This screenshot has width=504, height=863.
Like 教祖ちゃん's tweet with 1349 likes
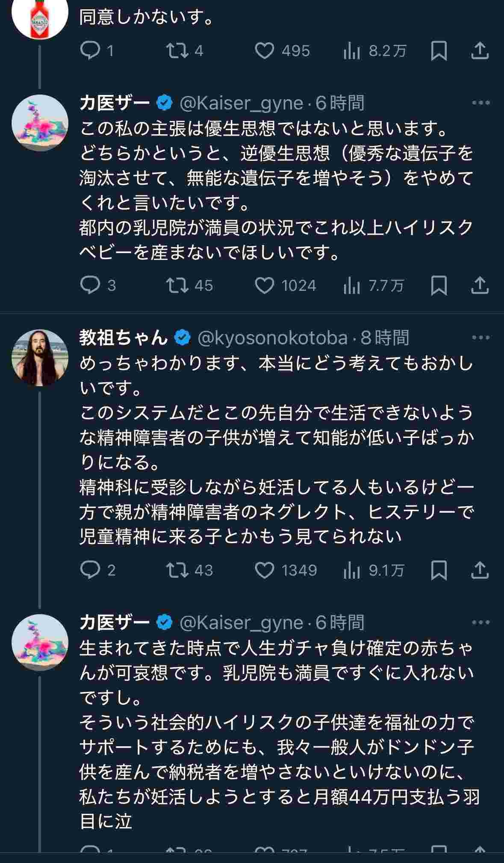[x=265, y=570]
